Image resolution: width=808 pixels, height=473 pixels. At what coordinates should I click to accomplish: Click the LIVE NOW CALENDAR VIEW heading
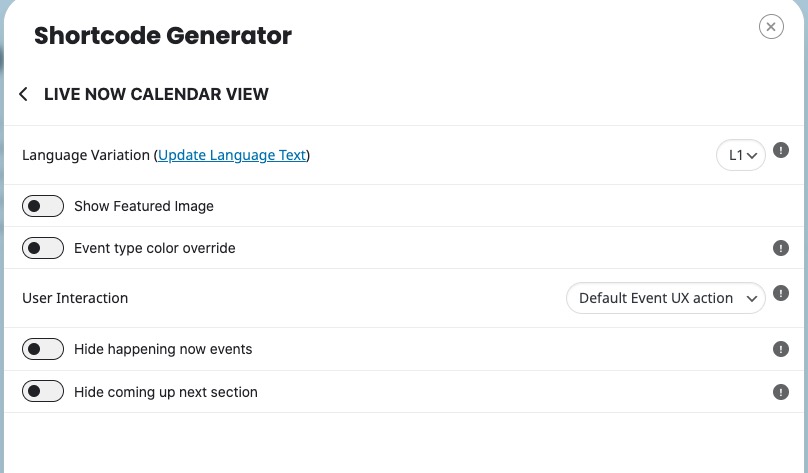(x=156, y=94)
